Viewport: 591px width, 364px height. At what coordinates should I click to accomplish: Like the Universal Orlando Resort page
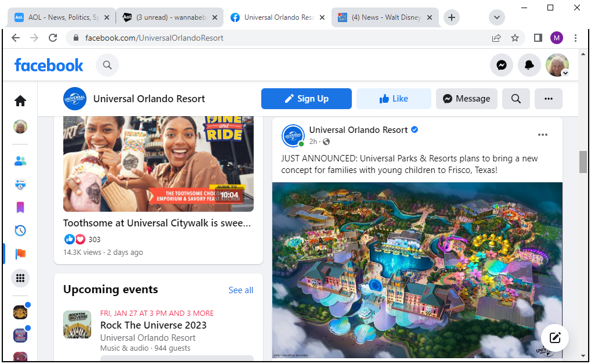pyautogui.click(x=394, y=99)
